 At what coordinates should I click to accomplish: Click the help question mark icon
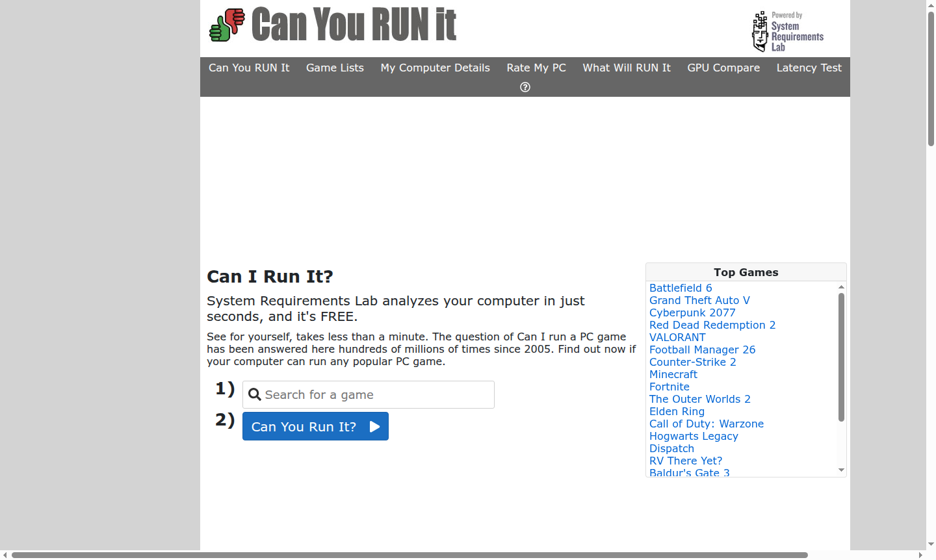click(x=525, y=86)
